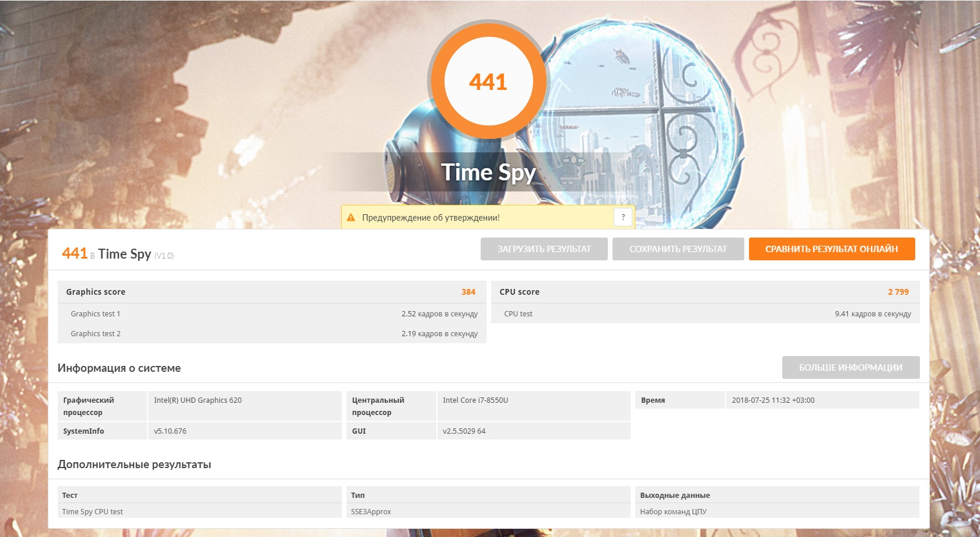Click the CPU score value 2 799
This screenshot has height=537, width=980.
(x=898, y=292)
